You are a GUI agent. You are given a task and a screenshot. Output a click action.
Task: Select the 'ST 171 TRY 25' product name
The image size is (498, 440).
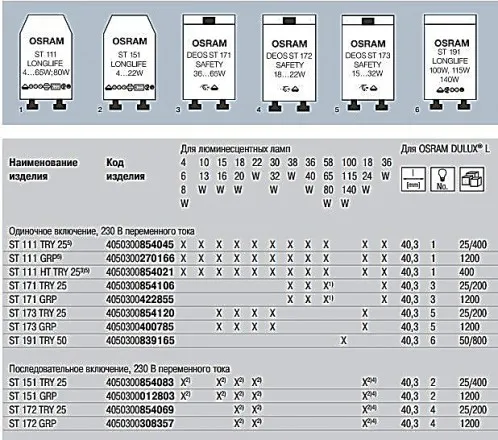tap(38, 286)
